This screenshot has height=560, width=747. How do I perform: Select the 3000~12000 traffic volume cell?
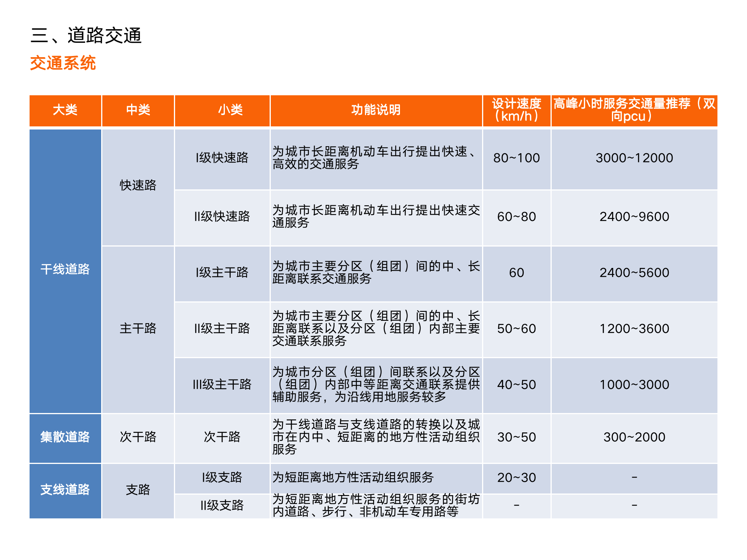[634, 158]
